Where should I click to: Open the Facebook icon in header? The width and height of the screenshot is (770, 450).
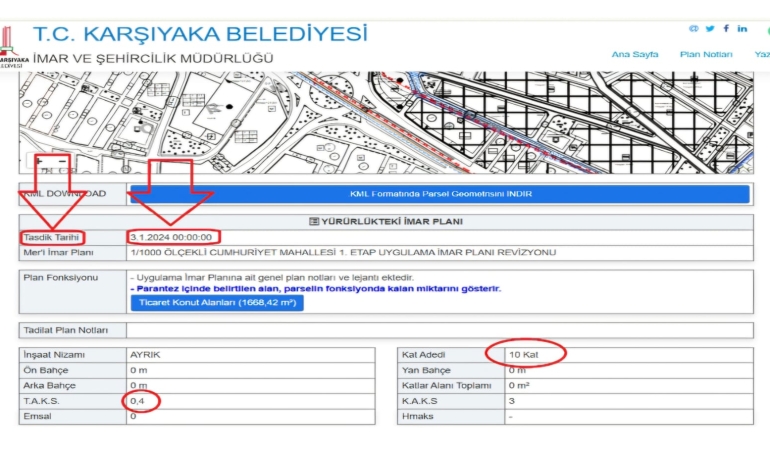(726, 28)
